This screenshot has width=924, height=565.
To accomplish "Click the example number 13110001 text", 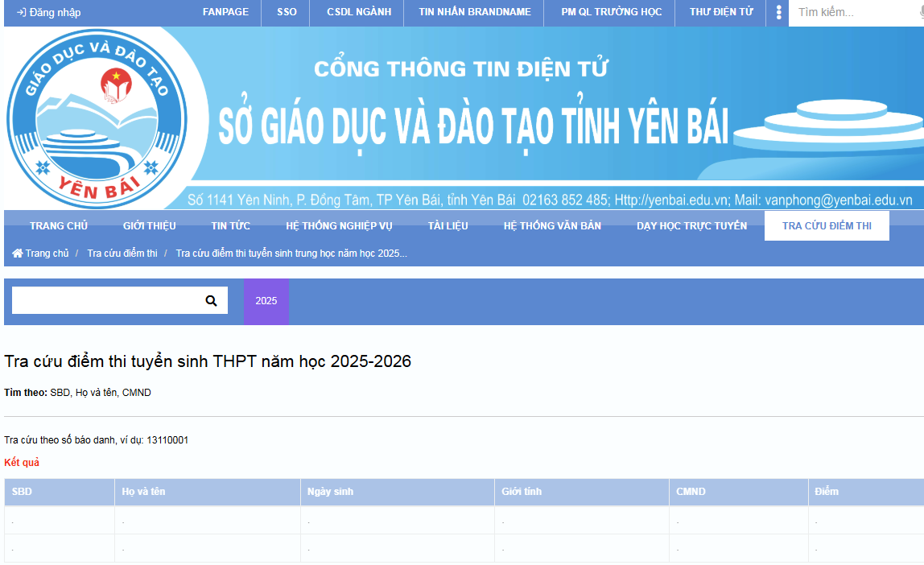I will tap(167, 440).
